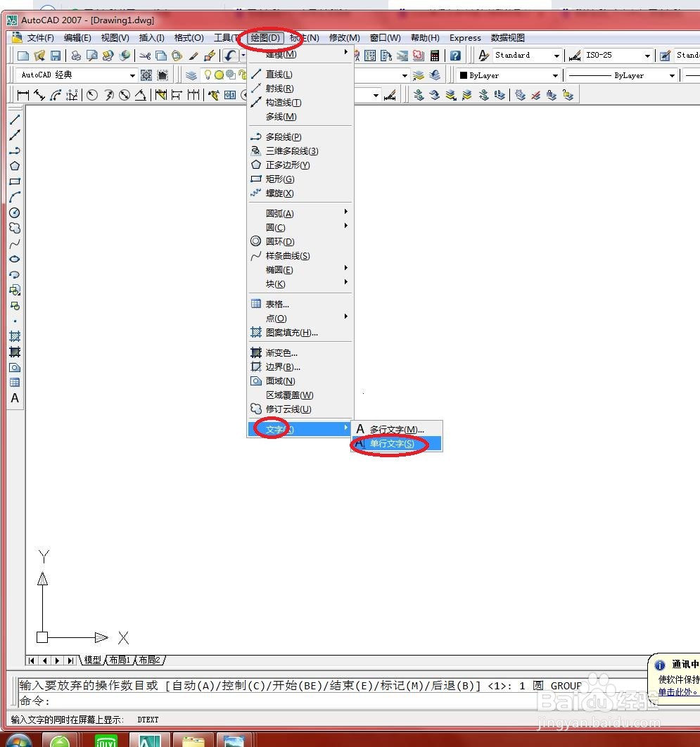
Task: Expand the 椭圆(E) submenu
Action: point(300,270)
